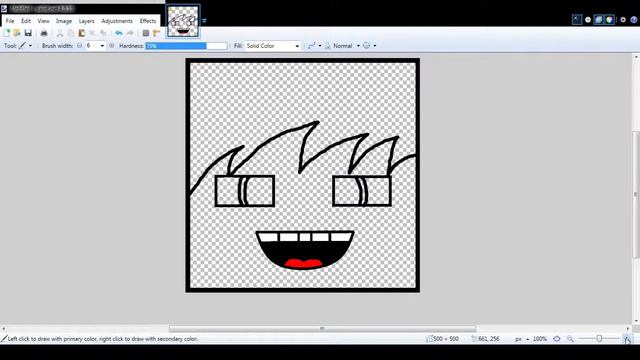Click the zoom out magnifier icon
Viewport: 640px width, 360px height.
click(570, 339)
